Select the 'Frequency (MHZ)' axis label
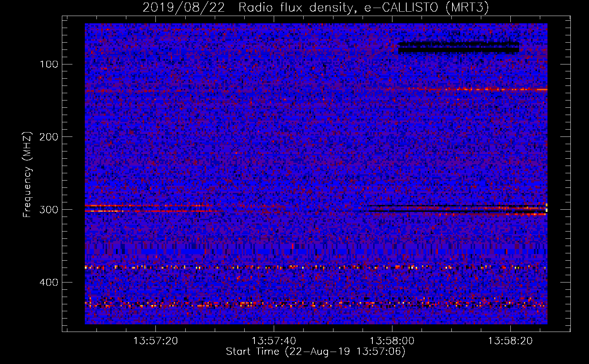 [27, 174]
